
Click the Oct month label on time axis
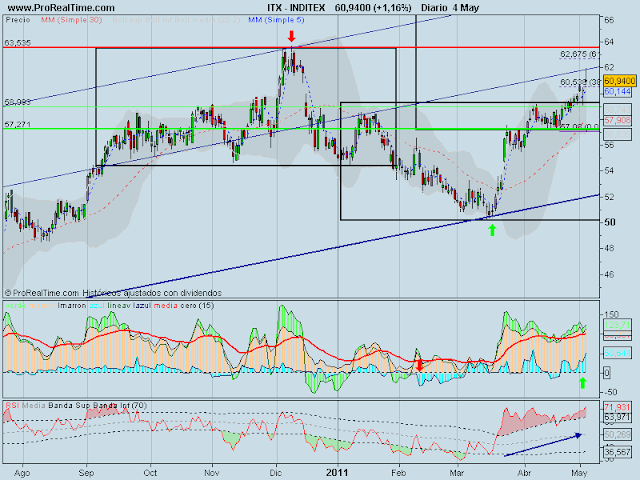click(150, 473)
